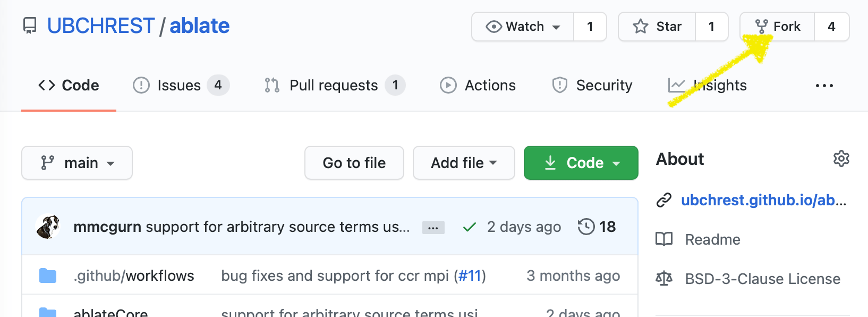
Task: Click the Star count of 1
Action: tap(712, 27)
